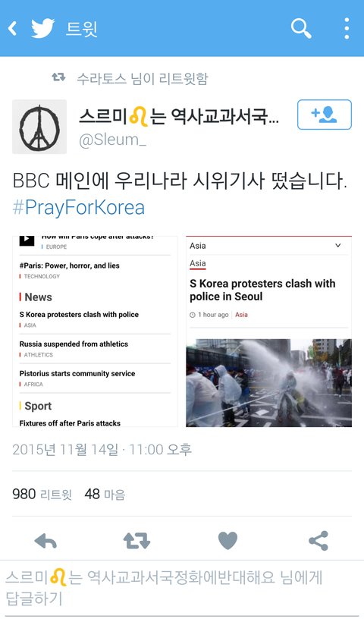
Task: Click the Twitter bird logo
Action: click(x=42, y=28)
